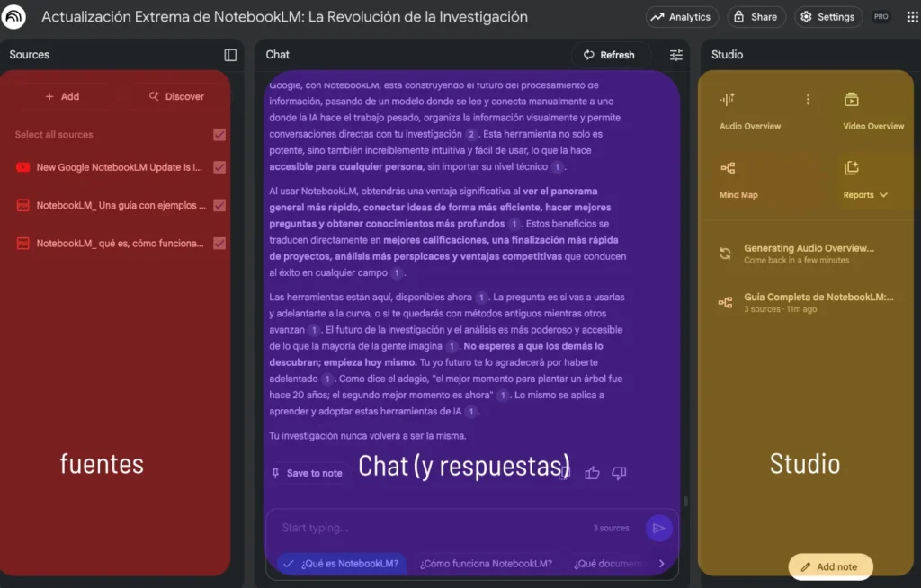Click the thumbs down icon
Image resolution: width=921 pixels, height=588 pixels.
[619, 473]
